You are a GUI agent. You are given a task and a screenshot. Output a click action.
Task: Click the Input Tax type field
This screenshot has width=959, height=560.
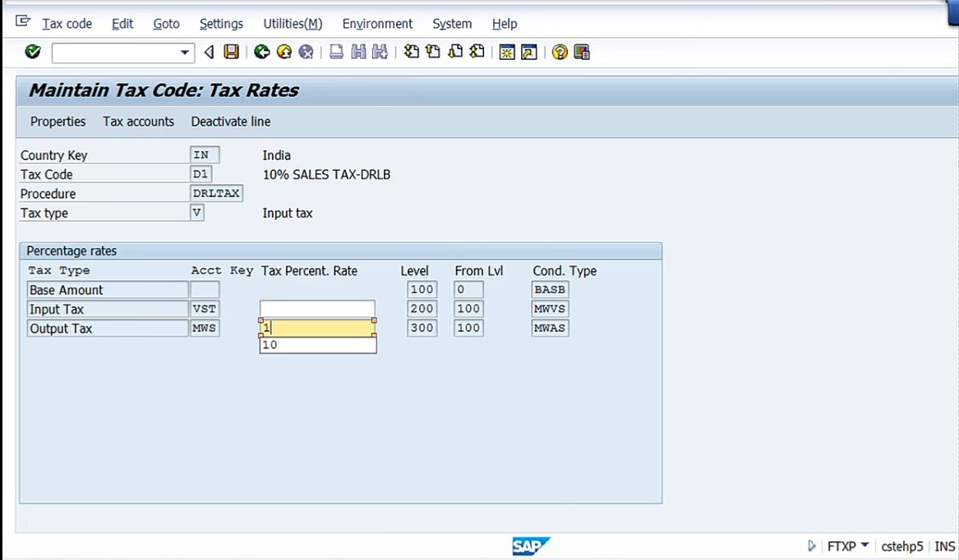tap(108, 309)
